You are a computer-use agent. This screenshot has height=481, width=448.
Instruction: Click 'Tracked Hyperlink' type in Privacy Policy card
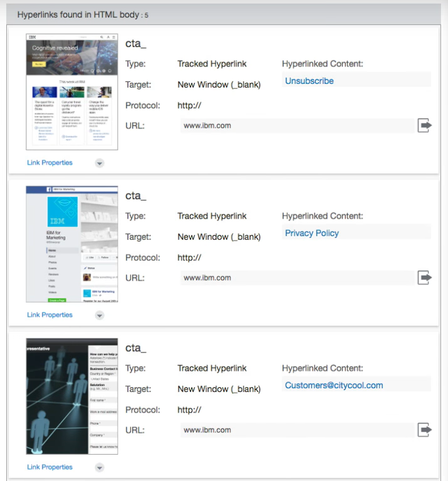tap(212, 216)
